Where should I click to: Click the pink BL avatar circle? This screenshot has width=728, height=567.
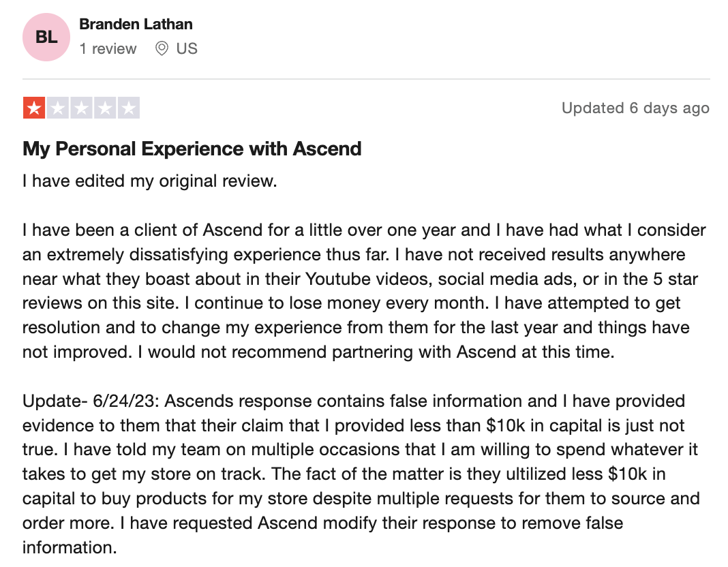click(46, 37)
